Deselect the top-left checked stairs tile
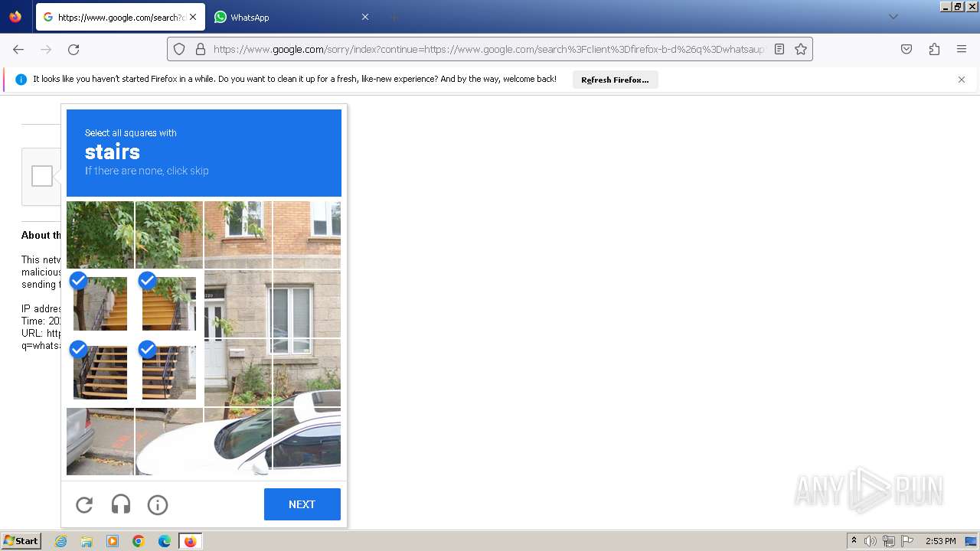This screenshot has width=980, height=551. pyautogui.click(x=100, y=304)
